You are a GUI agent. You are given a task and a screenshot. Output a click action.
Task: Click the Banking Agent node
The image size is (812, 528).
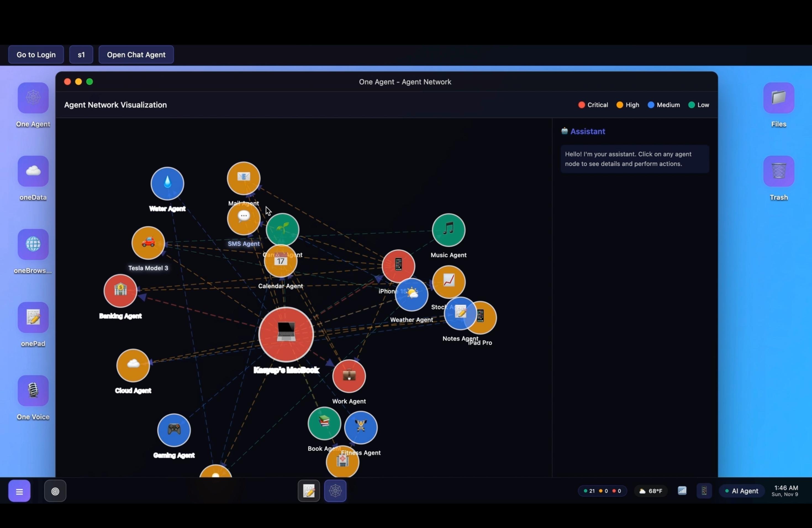120,291
